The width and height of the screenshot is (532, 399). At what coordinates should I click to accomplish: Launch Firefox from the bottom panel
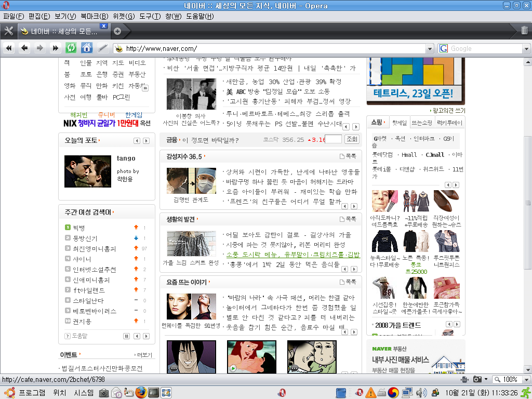141,393
